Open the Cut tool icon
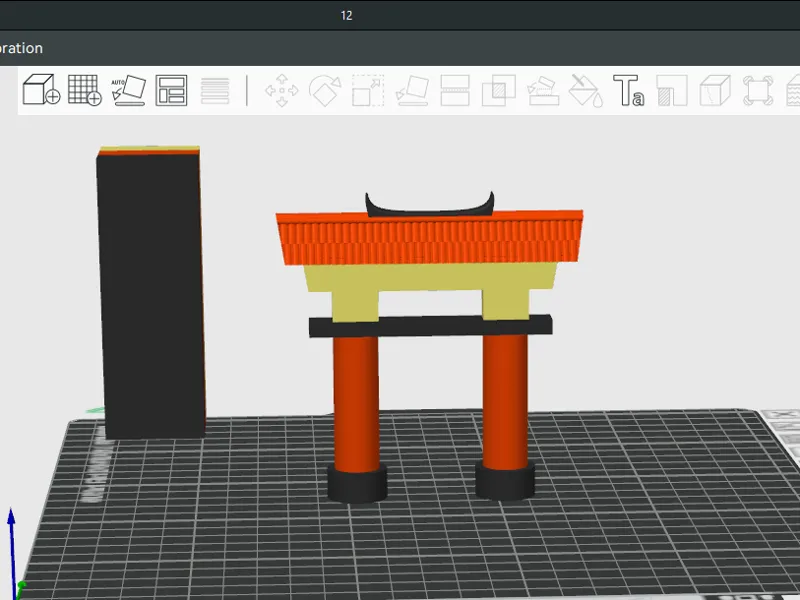Viewport: 800px width, 600px height. (x=455, y=90)
